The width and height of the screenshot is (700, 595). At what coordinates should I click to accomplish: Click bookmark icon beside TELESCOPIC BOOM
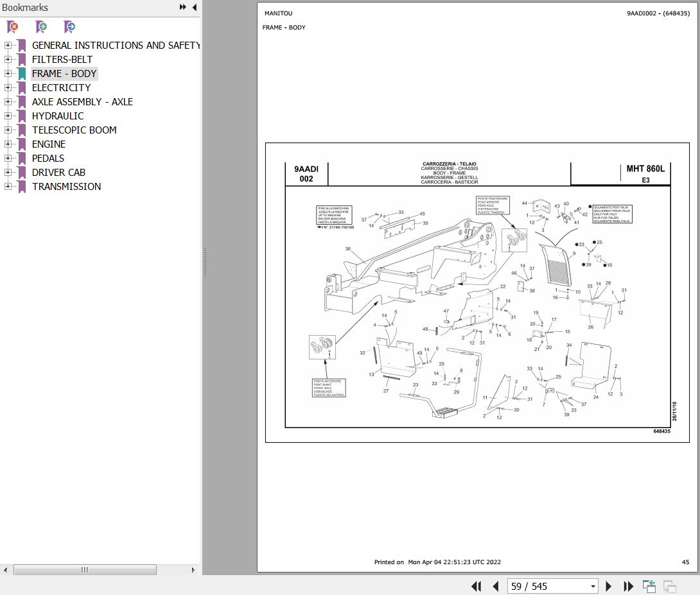(x=22, y=130)
